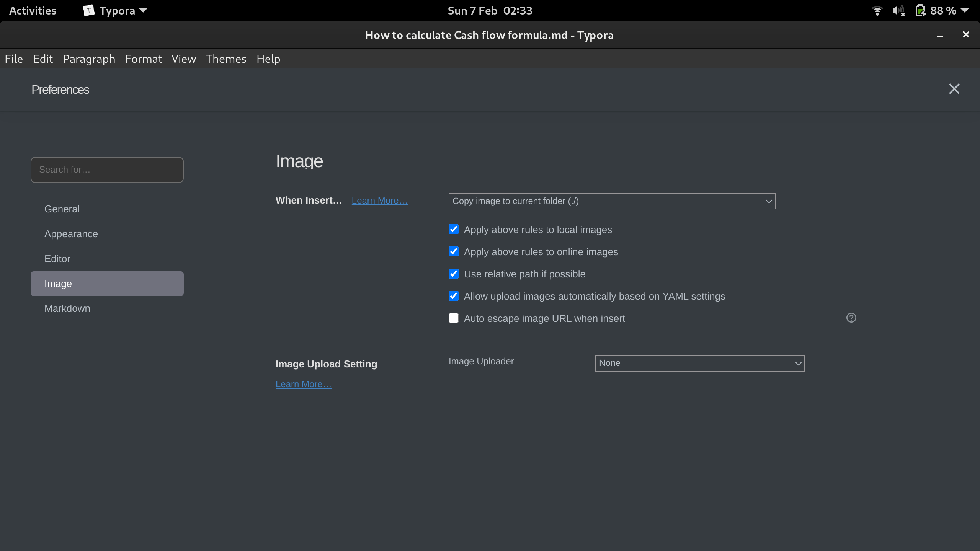Click the Typora app icon in top bar

(88, 11)
